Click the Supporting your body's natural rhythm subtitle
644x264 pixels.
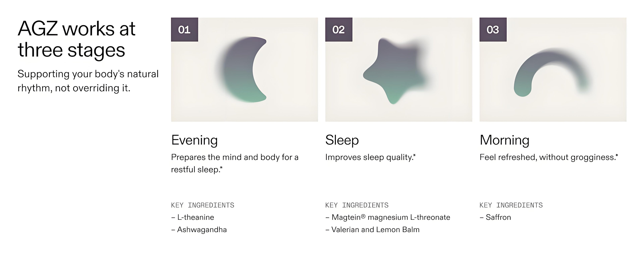[x=88, y=81]
